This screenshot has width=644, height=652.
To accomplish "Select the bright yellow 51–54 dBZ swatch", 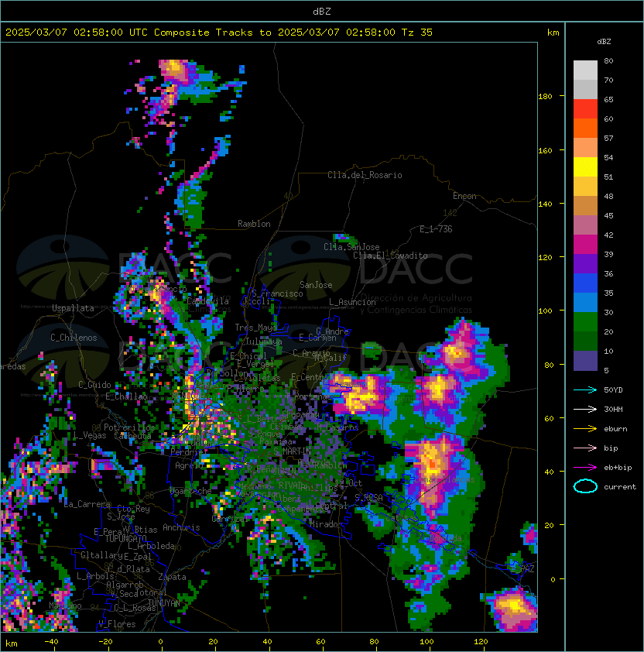I will click(x=585, y=167).
